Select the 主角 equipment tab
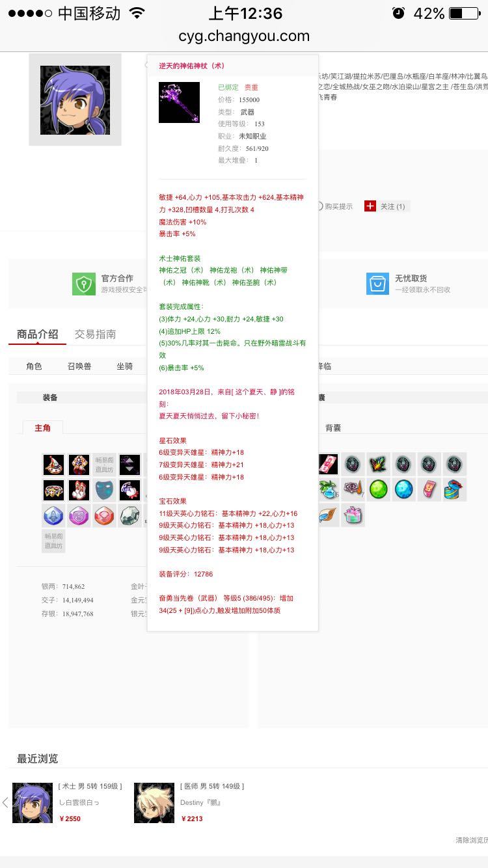This screenshot has width=488, height=868. [43, 427]
